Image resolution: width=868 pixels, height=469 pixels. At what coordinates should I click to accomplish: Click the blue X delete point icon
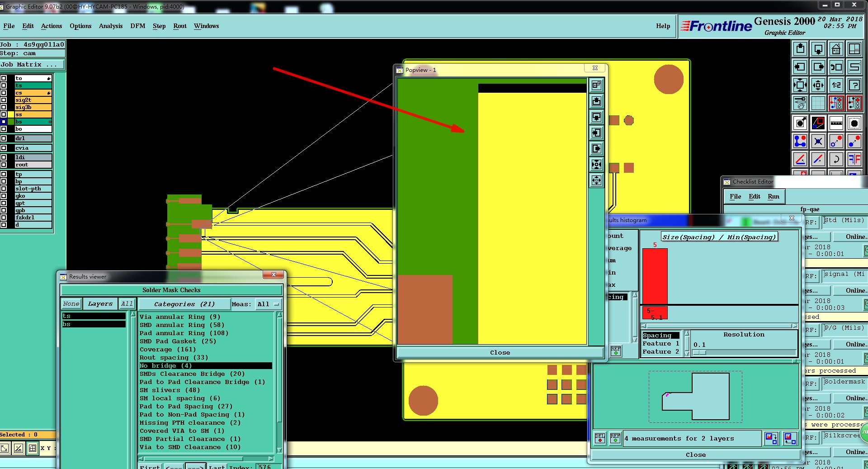818,141
